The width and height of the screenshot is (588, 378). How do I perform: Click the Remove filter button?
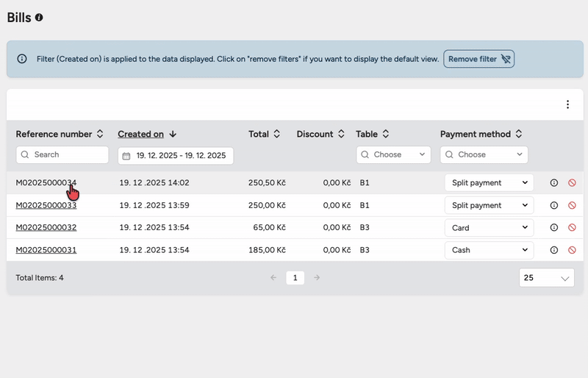(x=478, y=59)
